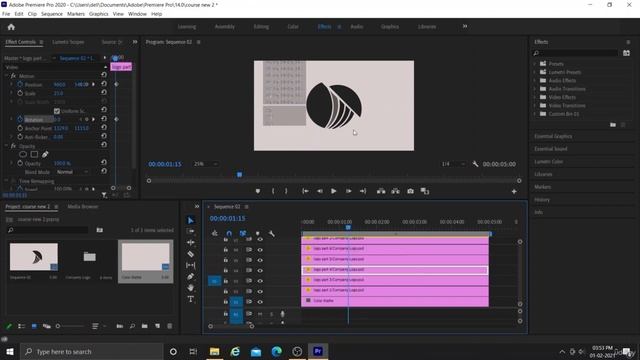
Task: Collapse the Motion effect group
Action: (7, 76)
